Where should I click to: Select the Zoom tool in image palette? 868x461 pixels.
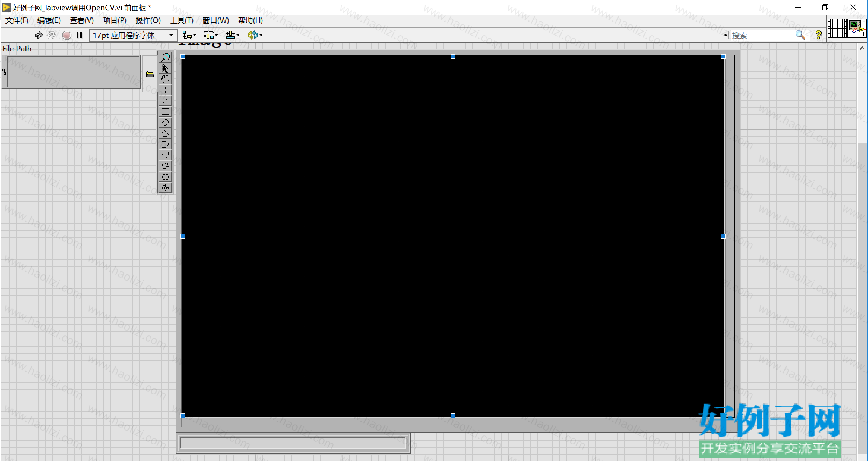click(165, 58)
